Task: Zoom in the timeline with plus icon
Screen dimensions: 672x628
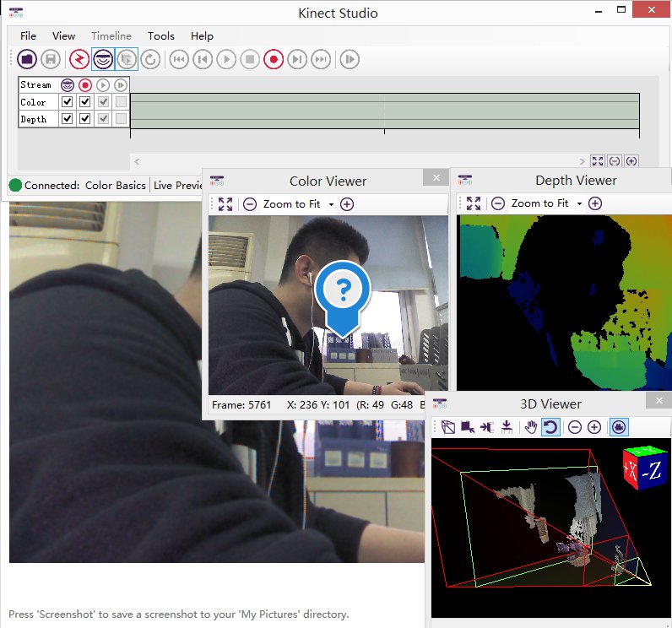Action: (631, 161)
